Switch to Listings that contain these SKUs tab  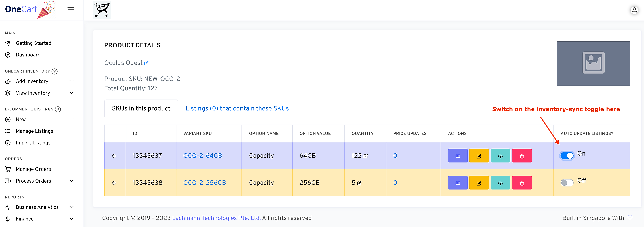pos(237,108)
